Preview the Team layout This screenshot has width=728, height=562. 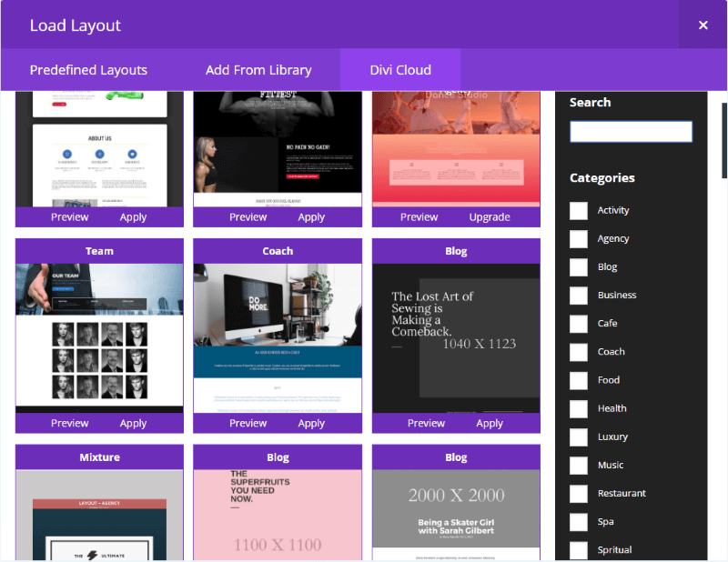[x=70, y=423]
